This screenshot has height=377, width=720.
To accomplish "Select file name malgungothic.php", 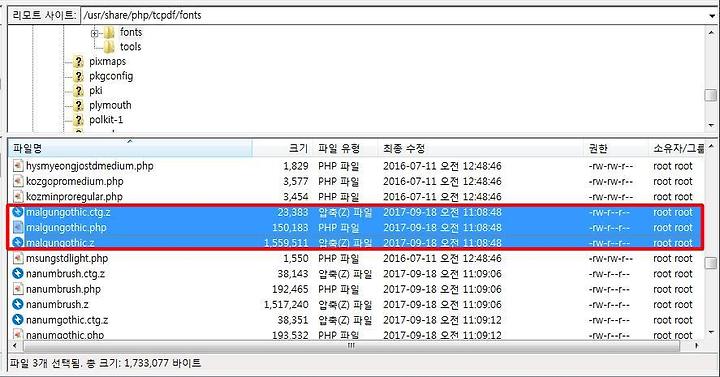I will tap(66, 227).
